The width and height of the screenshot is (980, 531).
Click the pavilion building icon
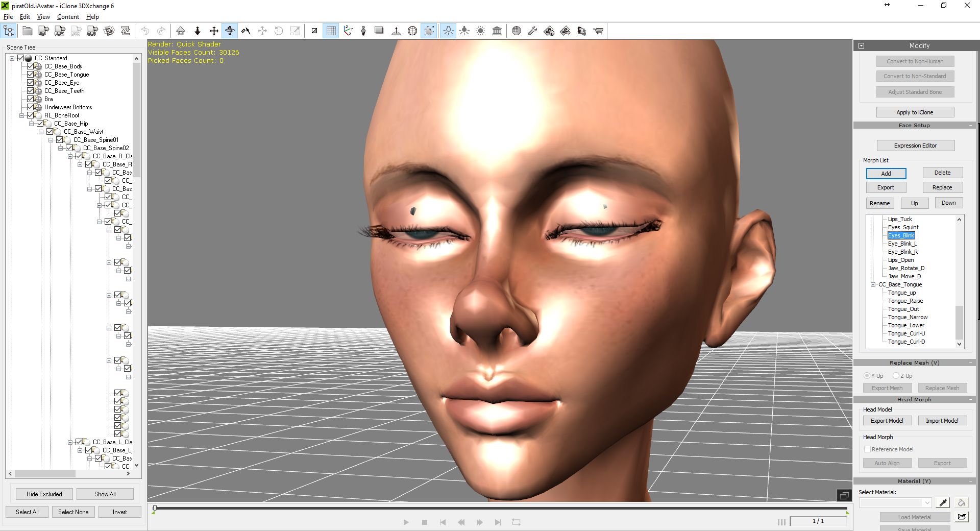[x=497, y=31]
